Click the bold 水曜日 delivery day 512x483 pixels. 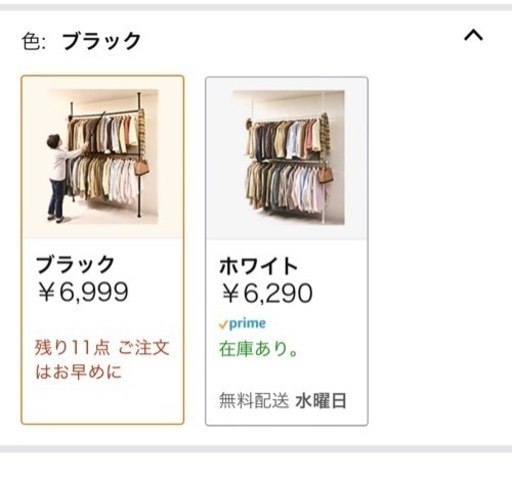pyautogui.click(x=321, y=401)
